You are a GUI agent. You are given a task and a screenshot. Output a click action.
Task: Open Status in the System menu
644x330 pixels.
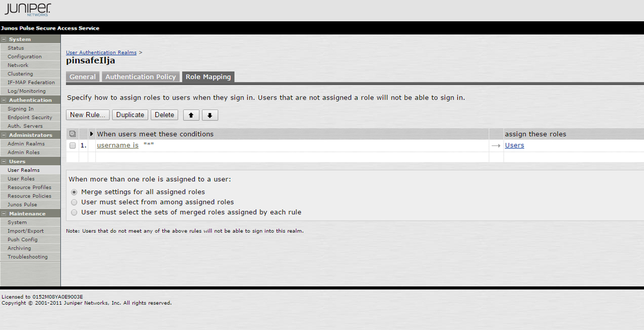15,48
